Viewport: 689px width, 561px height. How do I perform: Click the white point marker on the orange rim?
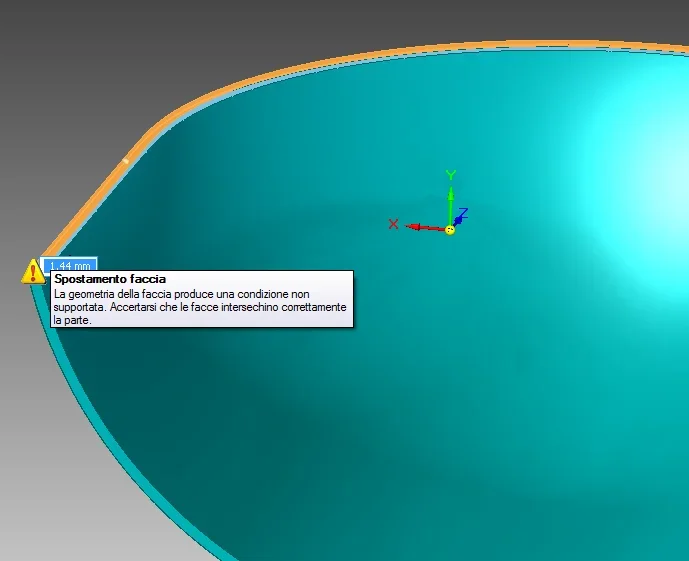click(x=126, y=160)
